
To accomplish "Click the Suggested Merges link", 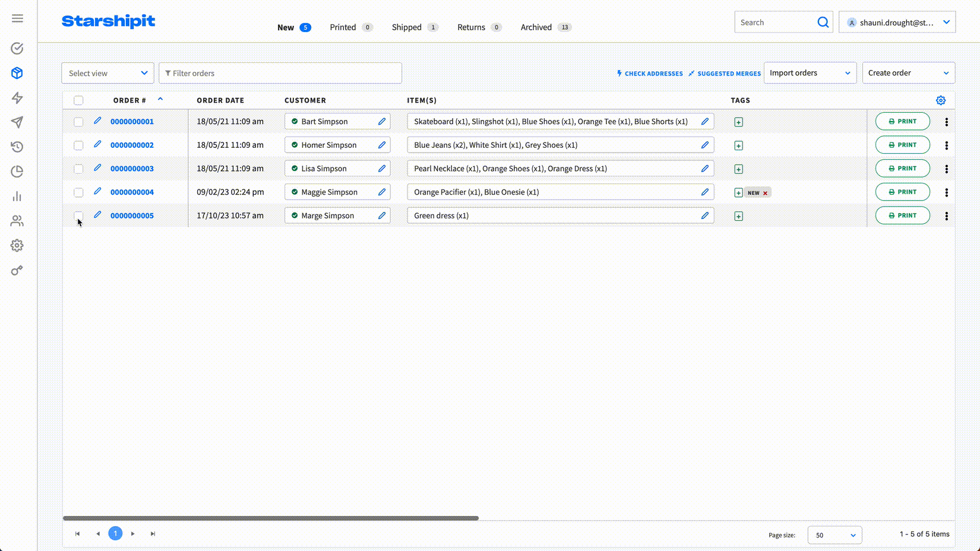I will tap(725, 74).
